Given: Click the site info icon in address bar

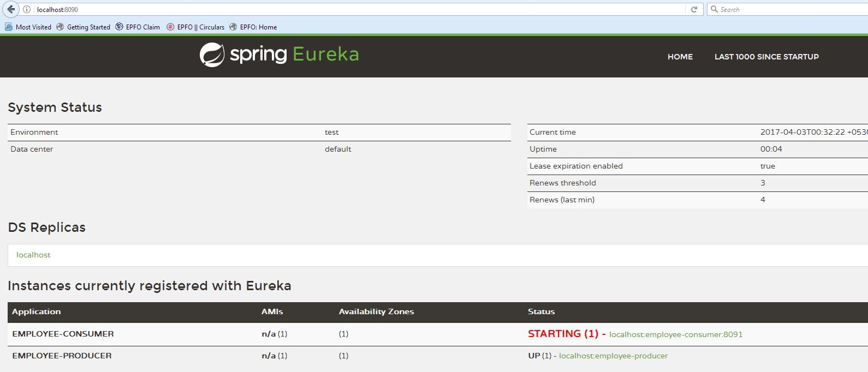Looking at the screenshot, I should [x=26, y=9].
